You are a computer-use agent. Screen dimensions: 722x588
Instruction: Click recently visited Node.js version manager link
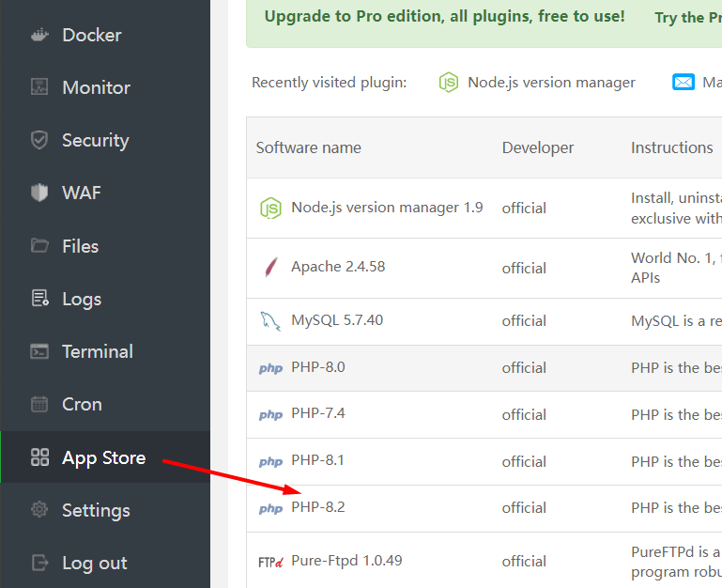[551, 83]
